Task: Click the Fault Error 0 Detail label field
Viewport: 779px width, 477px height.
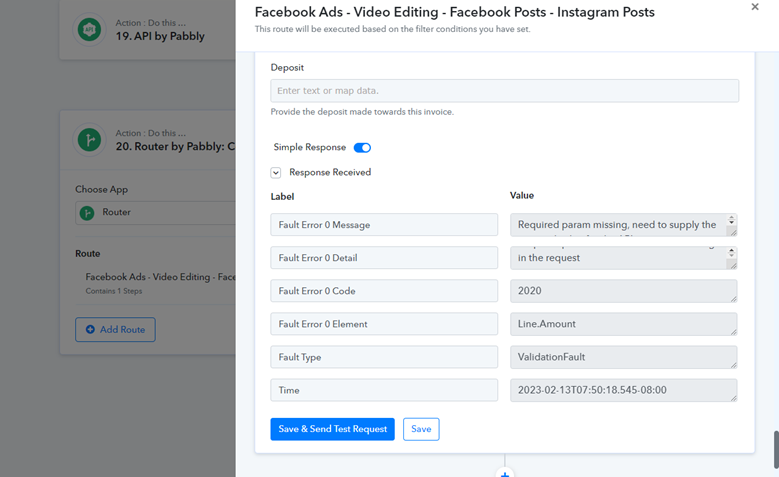Action: coord(384,258)
